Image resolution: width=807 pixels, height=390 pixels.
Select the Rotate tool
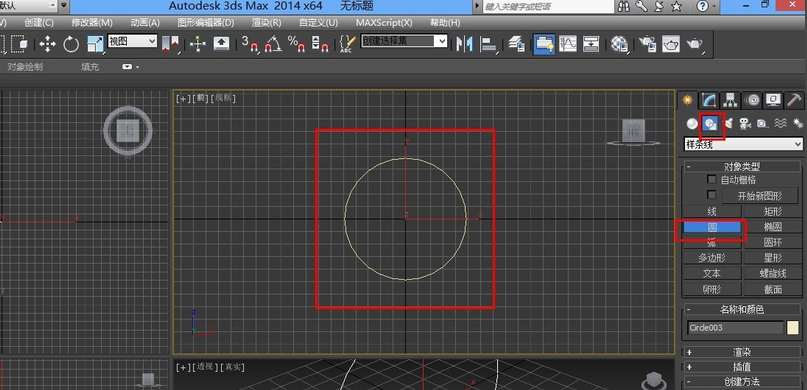pyautogui.click(x=71, y=44)
